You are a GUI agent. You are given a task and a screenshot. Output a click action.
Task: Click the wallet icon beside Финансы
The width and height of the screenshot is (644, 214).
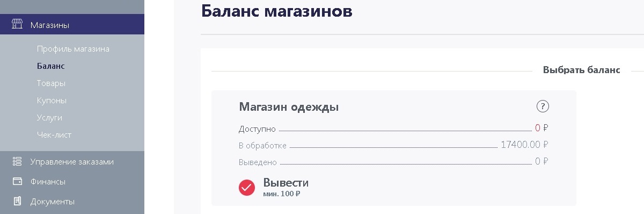click(x=17, y=181)
